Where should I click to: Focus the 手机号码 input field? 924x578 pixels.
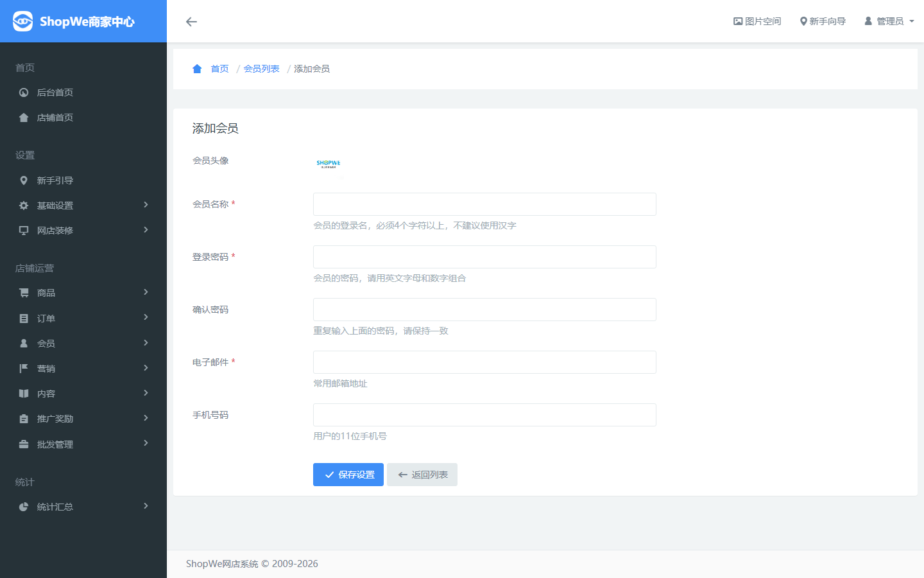tap(484, 415)
